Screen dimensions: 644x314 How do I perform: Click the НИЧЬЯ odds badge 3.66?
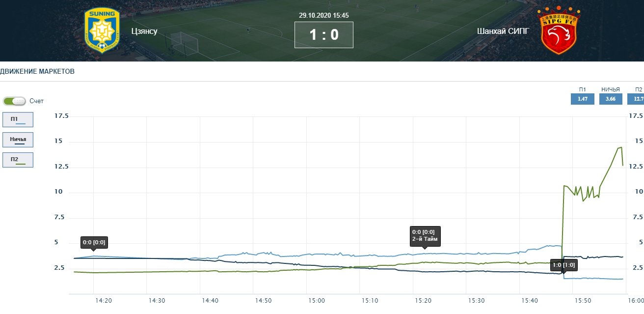pos(611,99)
